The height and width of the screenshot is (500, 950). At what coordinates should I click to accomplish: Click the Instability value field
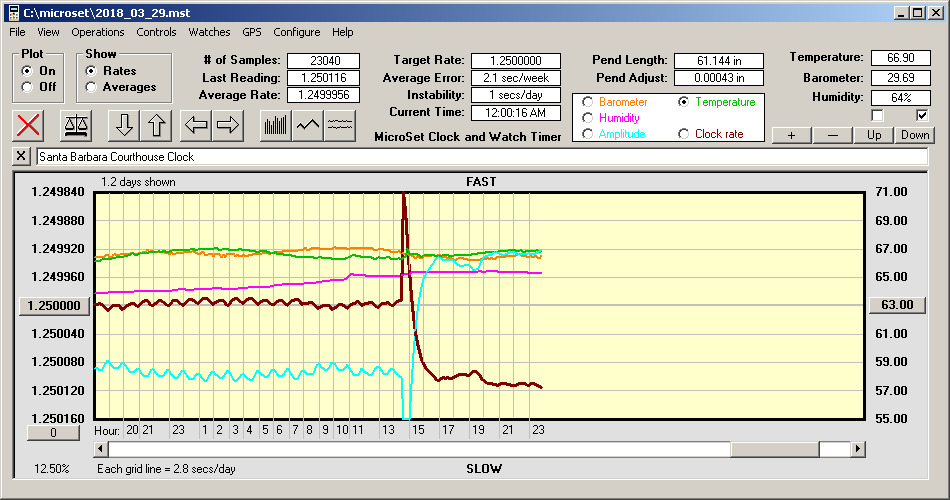516,95
